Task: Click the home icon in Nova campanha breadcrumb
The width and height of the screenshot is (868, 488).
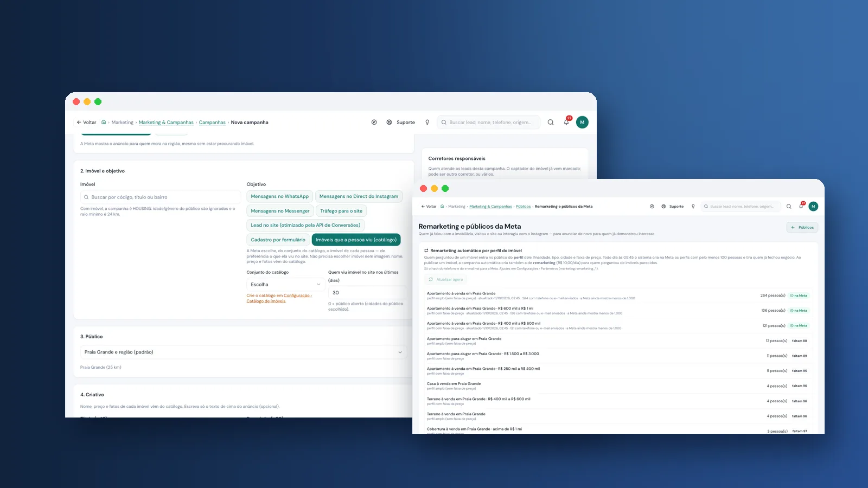Action: pos(104,122)
